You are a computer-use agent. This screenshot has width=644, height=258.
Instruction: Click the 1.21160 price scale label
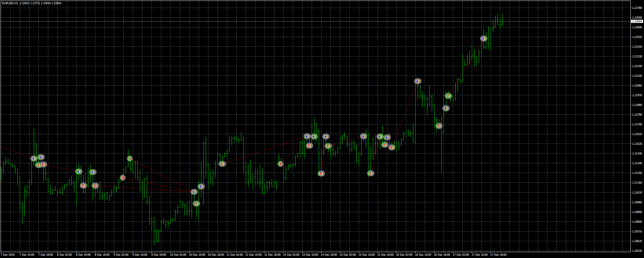coord(637,183)
